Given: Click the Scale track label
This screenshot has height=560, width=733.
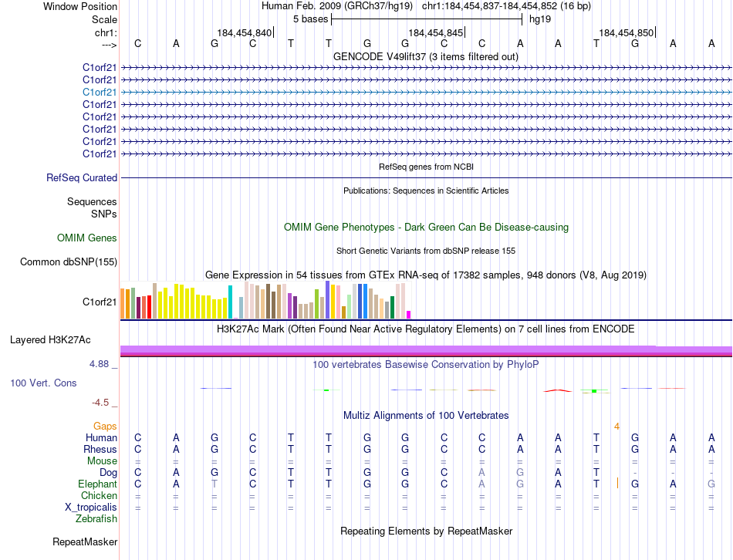Looking at the screenshot, I should [104, 19].
